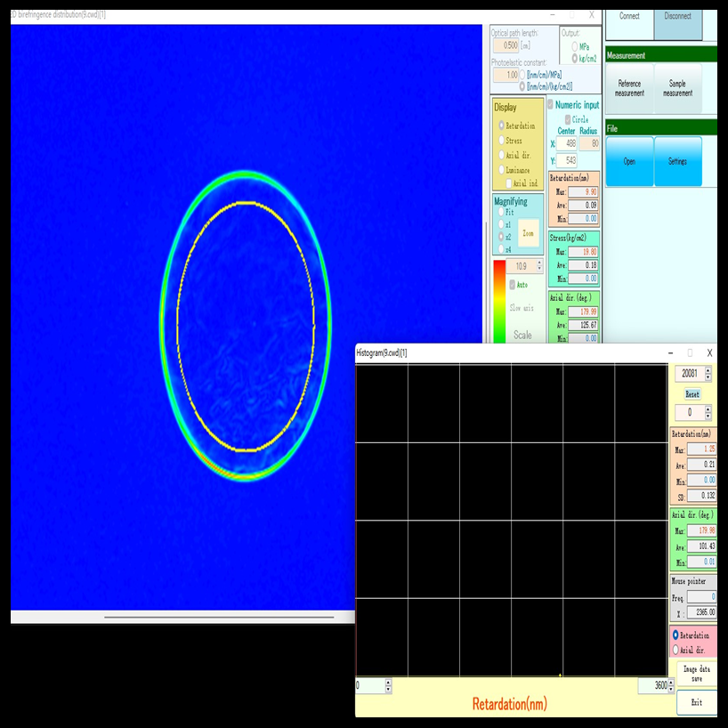
Task: Click the Image data save button
Action: 696,673
